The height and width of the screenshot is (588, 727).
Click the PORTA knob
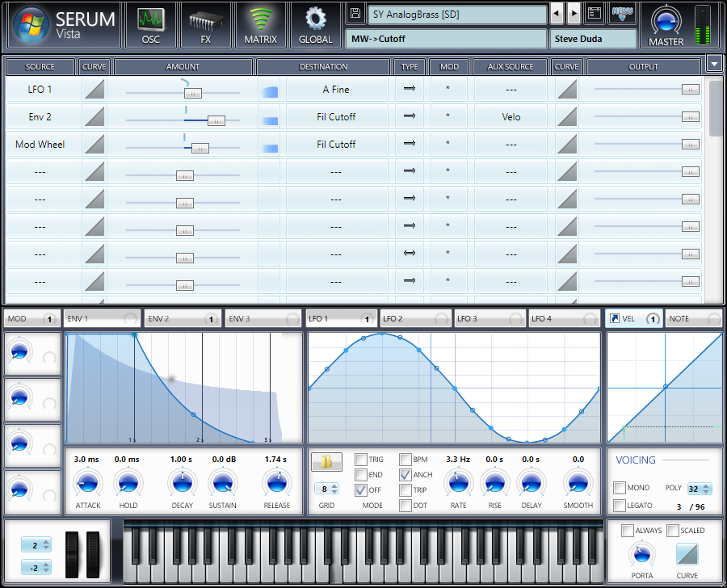(x=641, y=554)
